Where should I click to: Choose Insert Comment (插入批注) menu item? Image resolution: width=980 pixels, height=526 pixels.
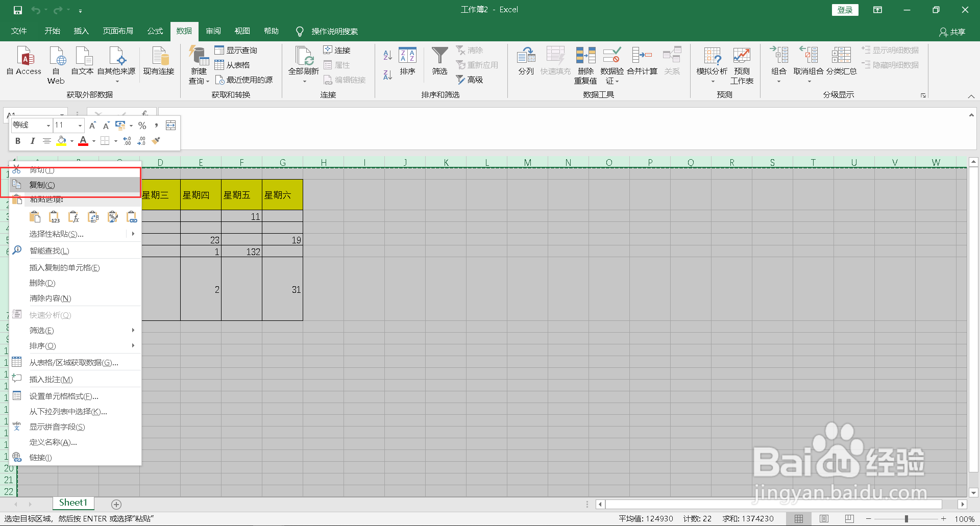(75, 380)
